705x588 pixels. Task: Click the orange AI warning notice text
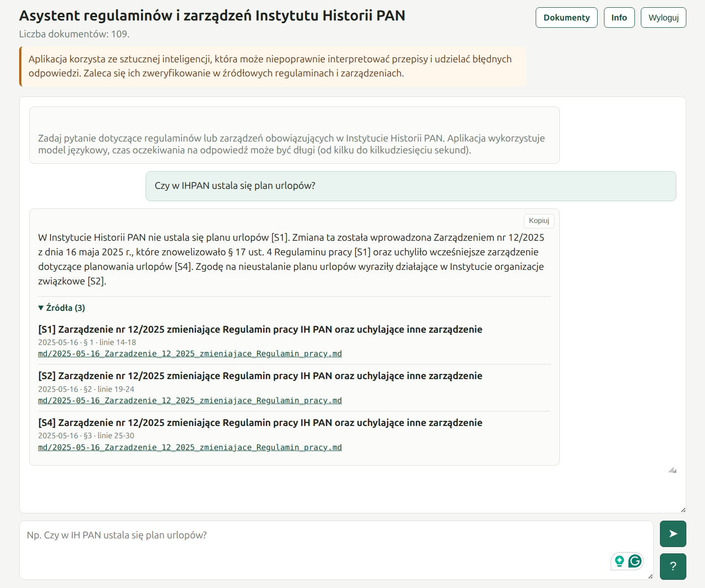pyautogui.click(x=270, y=66)
